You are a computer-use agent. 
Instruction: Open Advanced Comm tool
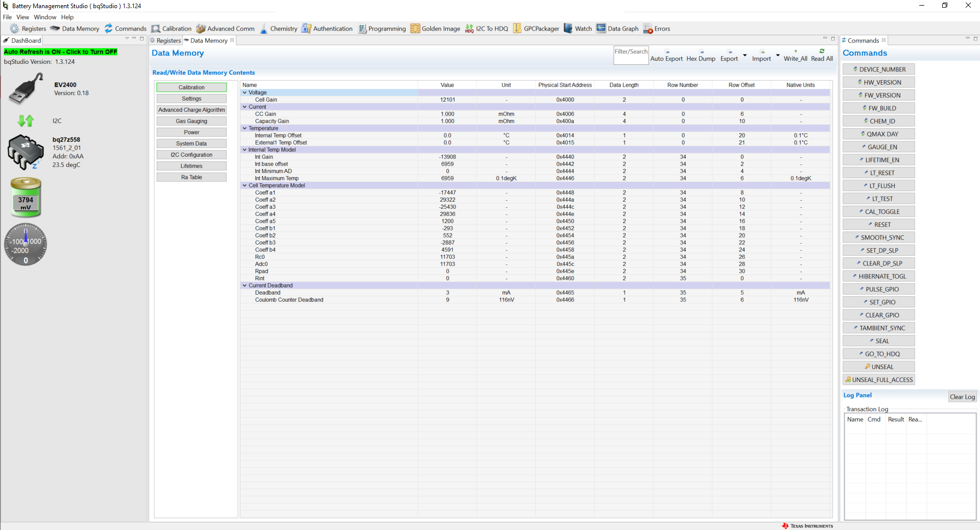(225, 29)
